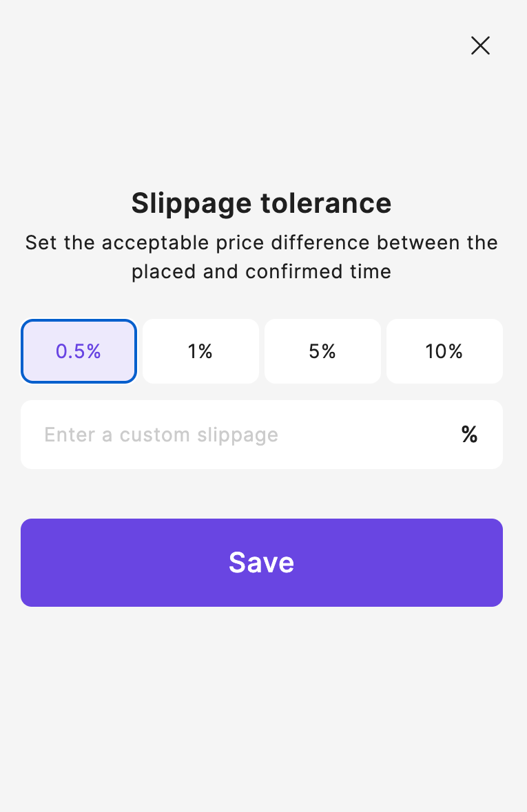Save the slippage tolerance setting
Image resolution: width=527 pixels, height=812 pixels.
pyautogui.click(x=262, y=563)
